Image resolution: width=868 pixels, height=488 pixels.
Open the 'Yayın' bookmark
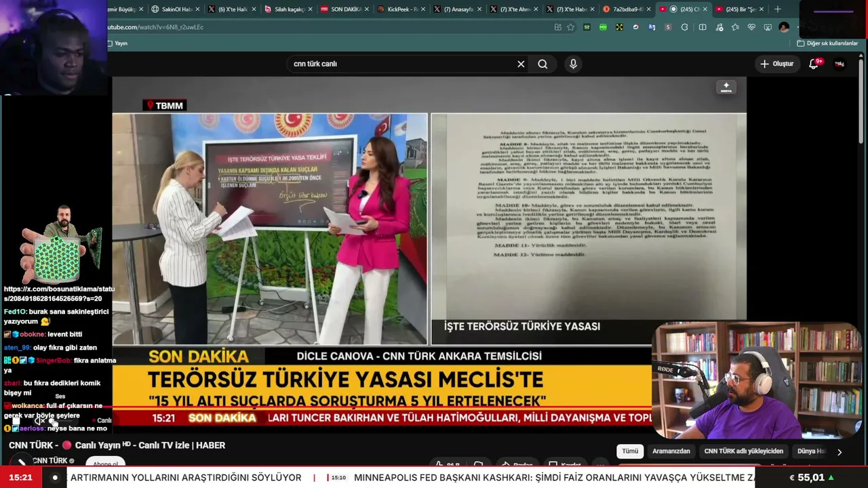pos(117,43)
